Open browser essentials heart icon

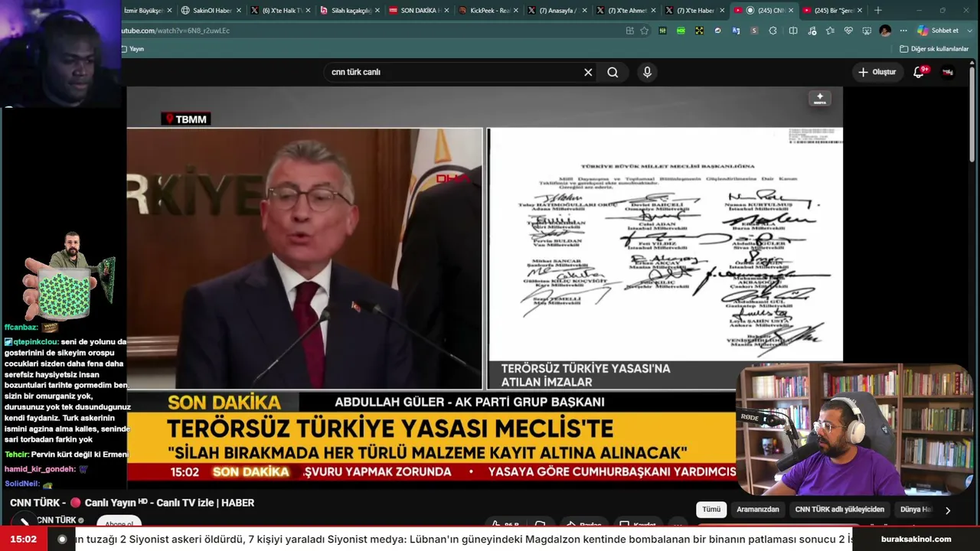click(x=848, y=31)
